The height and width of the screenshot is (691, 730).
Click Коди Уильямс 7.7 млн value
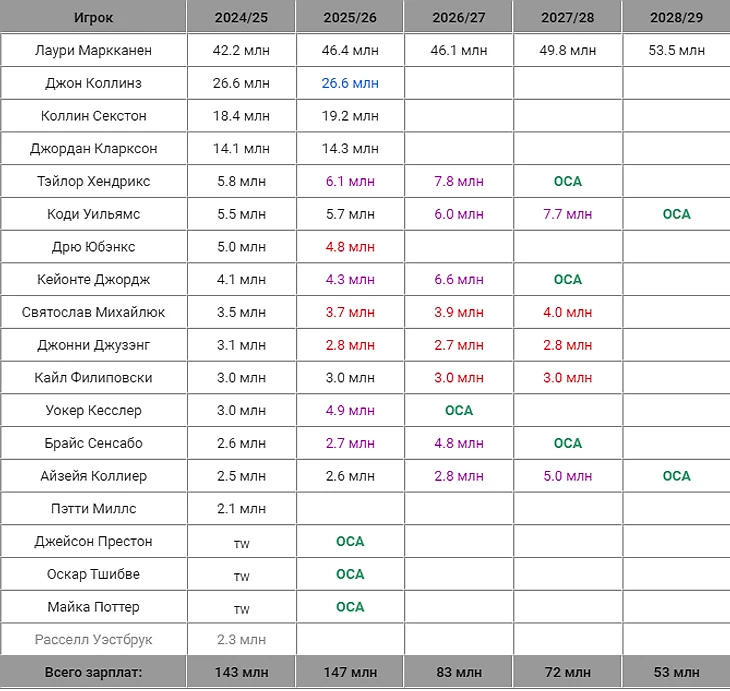point(567,214)
